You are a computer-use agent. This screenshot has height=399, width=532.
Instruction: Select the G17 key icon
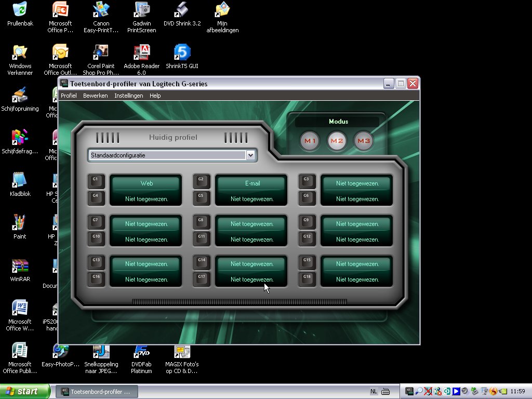202,279
